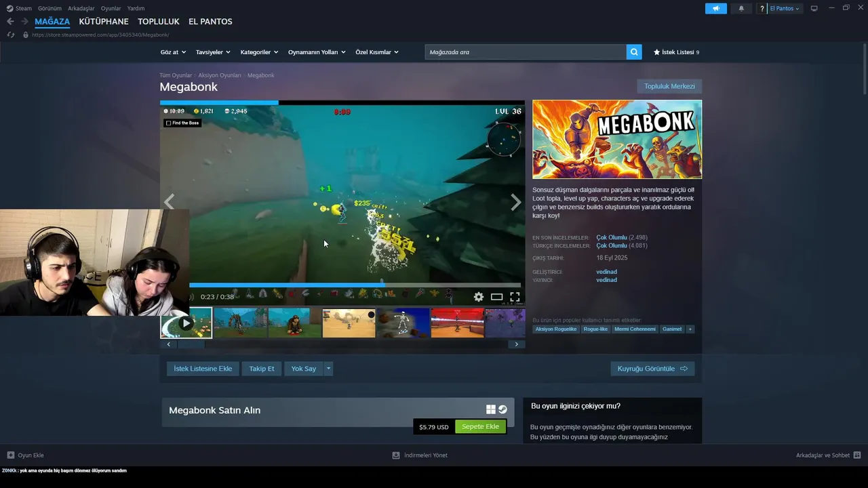Click Sepete Ekle button
Screen dimensions: 868x488
click(480, 427)
